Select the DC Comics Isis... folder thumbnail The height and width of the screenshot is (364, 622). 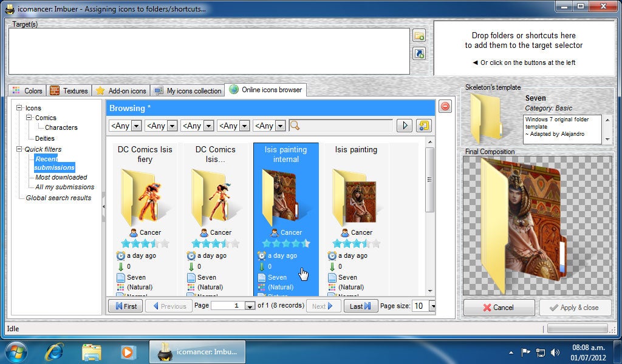point(216,197)
